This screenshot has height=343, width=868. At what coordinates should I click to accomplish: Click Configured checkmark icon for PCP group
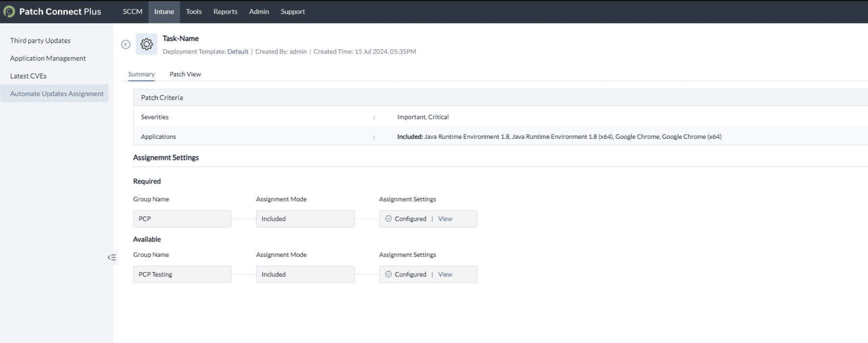388,219
